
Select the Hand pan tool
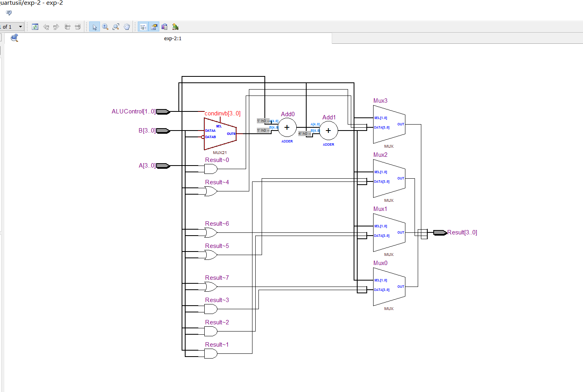127,27
